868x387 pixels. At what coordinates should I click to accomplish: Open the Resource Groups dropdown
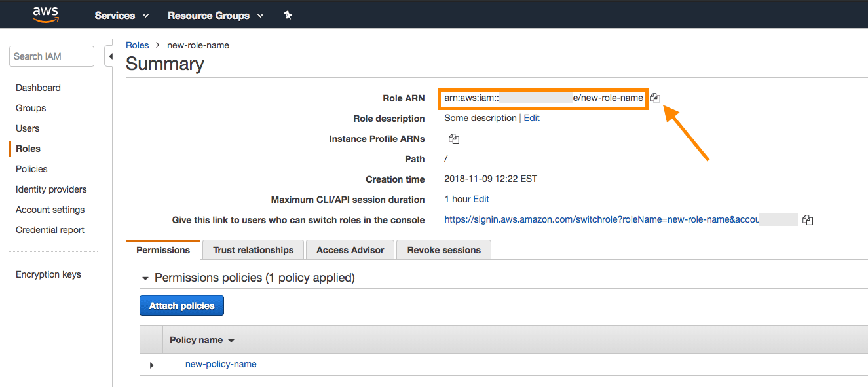coord(215,15)
